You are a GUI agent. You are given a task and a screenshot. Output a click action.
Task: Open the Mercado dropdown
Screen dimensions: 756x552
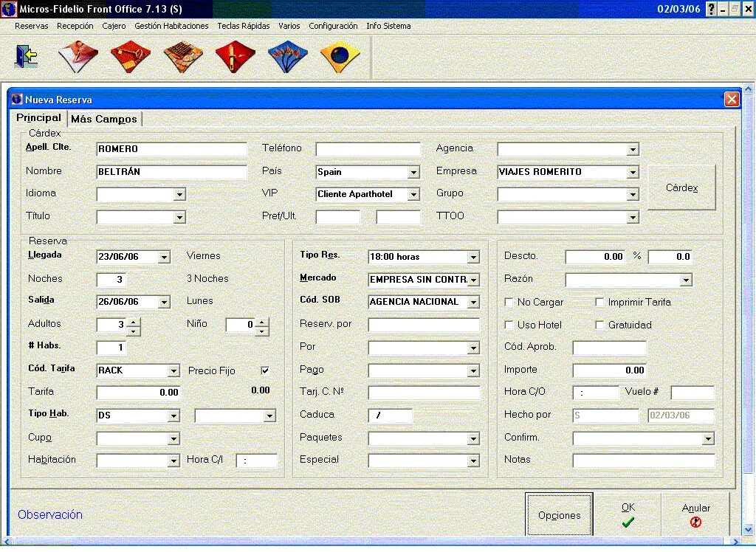coord(473,280)
